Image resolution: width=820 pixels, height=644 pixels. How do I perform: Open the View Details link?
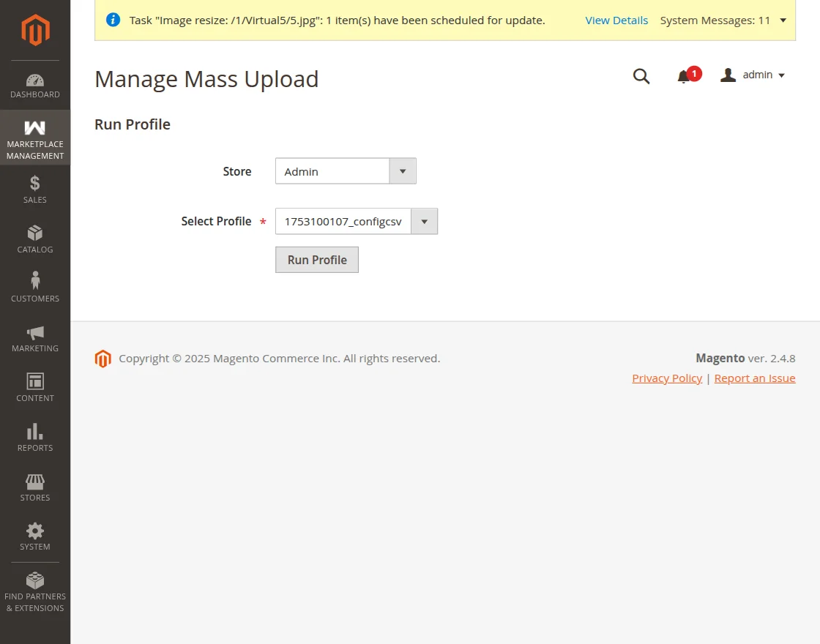[616, 20]
